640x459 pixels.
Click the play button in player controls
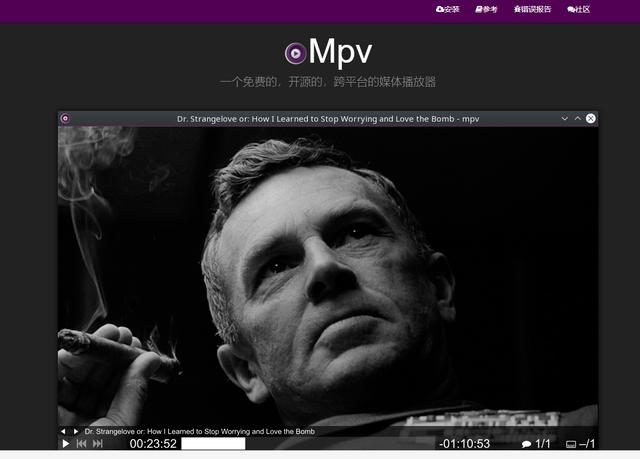(x=66, y=443)
